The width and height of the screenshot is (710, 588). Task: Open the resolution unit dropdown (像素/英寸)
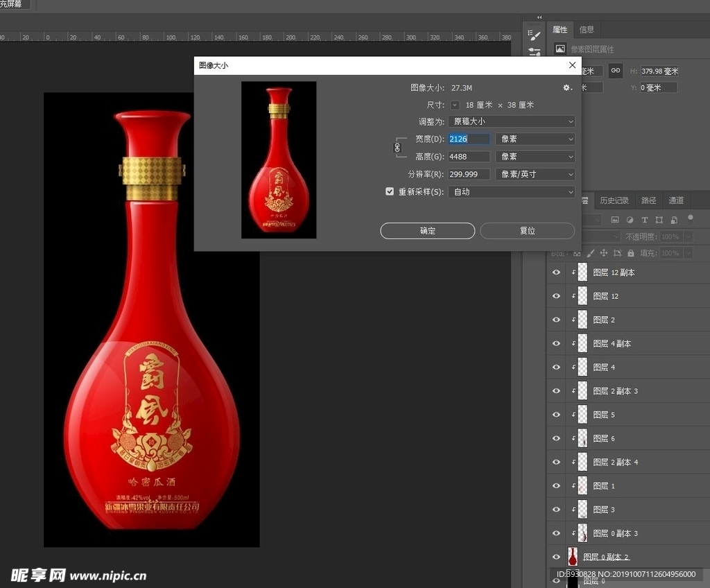pyautogui.click(x=535, y=174)
